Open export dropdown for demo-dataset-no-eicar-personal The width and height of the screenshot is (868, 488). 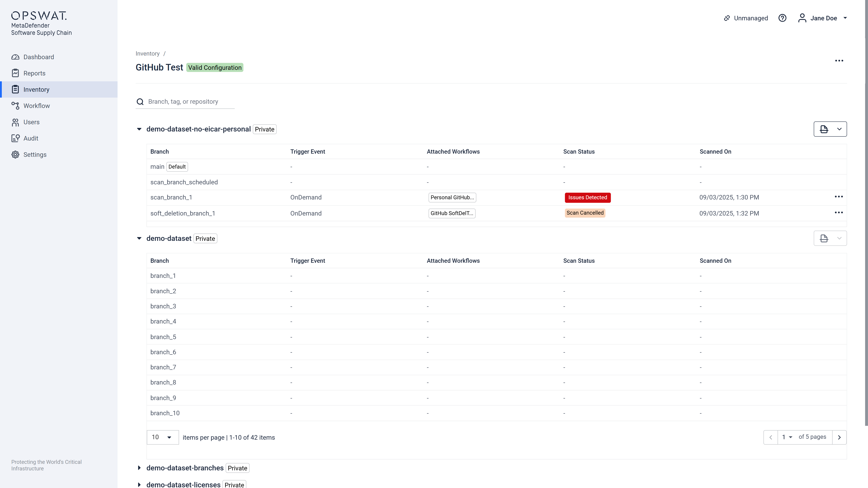[839, 129]
